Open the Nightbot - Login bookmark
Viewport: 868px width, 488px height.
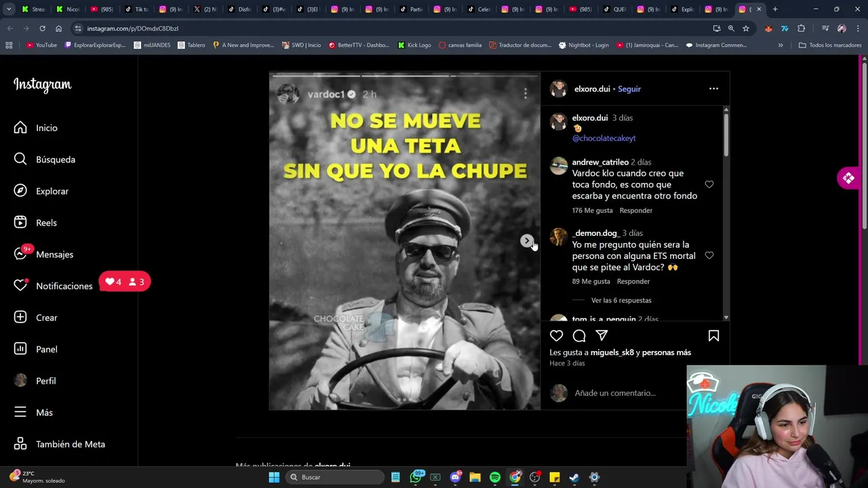[584, 45]
